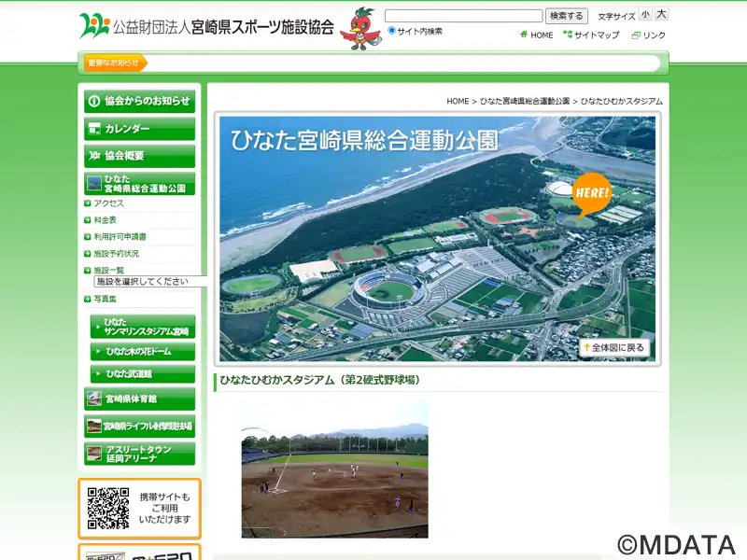Click the arrow bullet beside 施設予約状況
The width and height of the screenshot is (747, 560).
tap(87, 254)
